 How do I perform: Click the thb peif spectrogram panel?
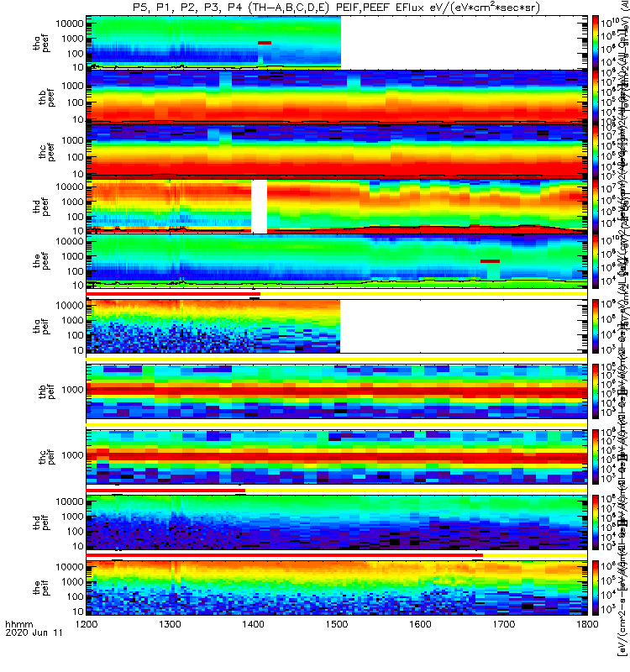[x=337, y=391]
